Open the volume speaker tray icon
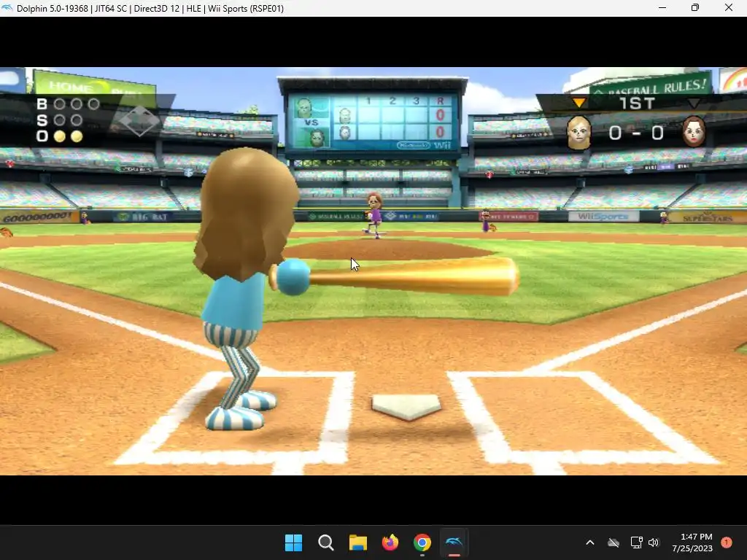 (x=654, y=542)
